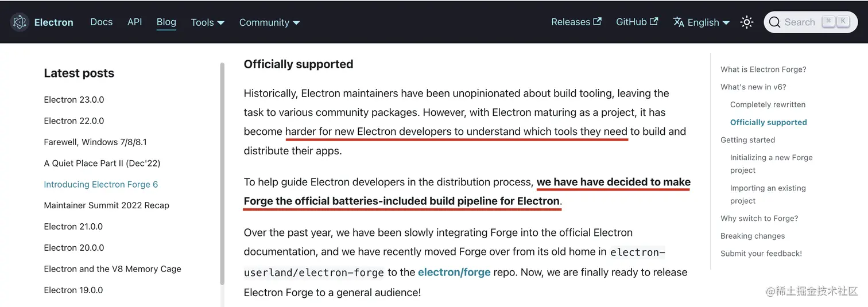This screenshot has width=868, height=307.
Task: Open Introducing Electron Forge 6 post
Action: coord(101,184)
